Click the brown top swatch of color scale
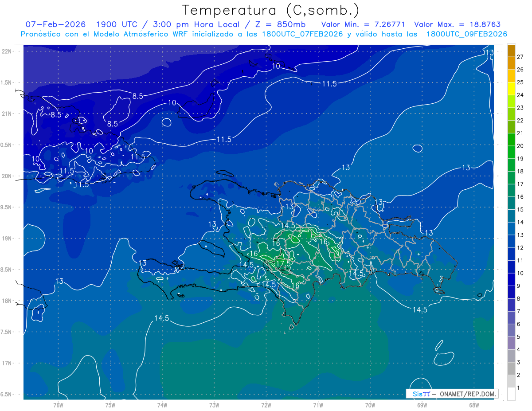 pyautogui.click(x=511, y=51)
